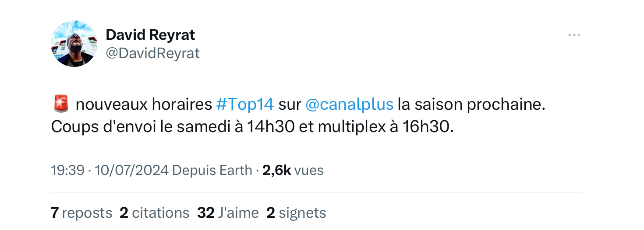The image size is (644, 230).
Task: Click the Depuis Earth location
Action: tap(212, 170)
